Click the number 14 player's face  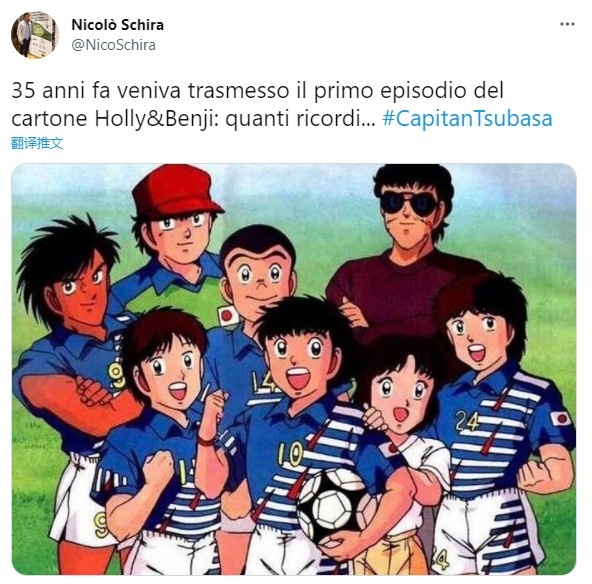pos(259,277)
